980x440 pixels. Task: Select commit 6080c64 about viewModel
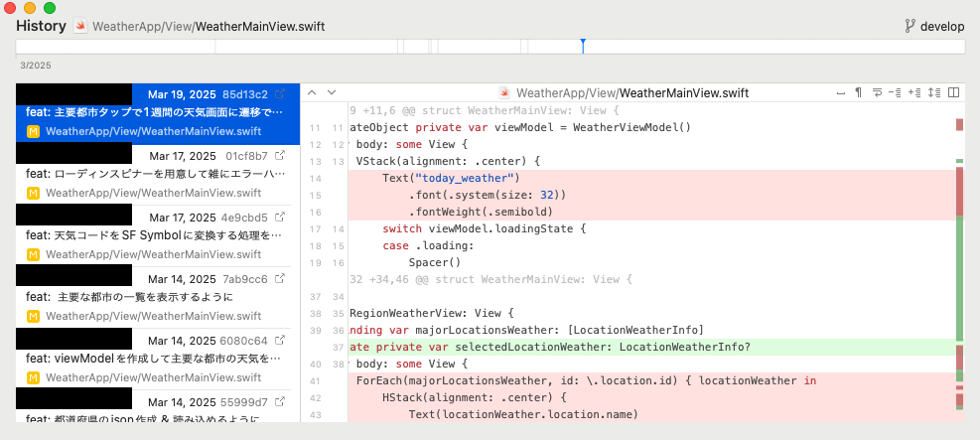(154, 359)
